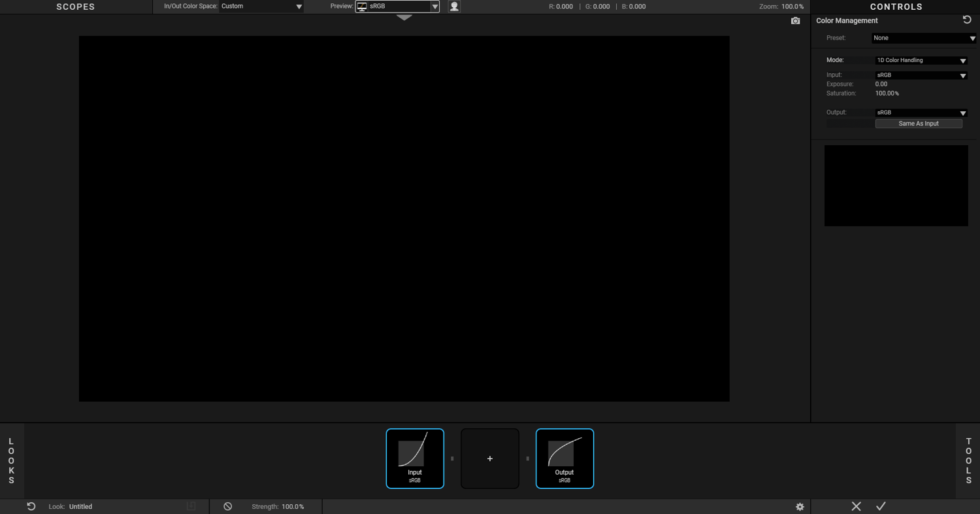Toggle the bypass icon beside Strength

pyautogui.click(x=227, y=506)
